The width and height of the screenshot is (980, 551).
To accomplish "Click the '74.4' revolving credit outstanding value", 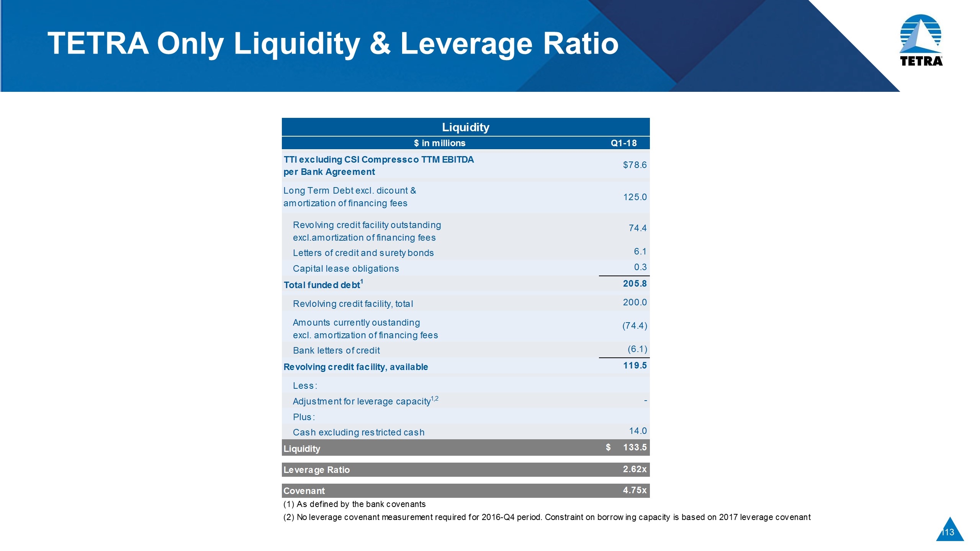I will coord(637,228).
